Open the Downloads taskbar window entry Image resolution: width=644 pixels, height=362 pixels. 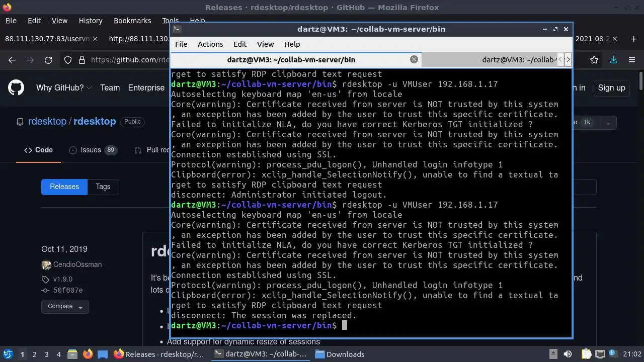coord(340,354)
